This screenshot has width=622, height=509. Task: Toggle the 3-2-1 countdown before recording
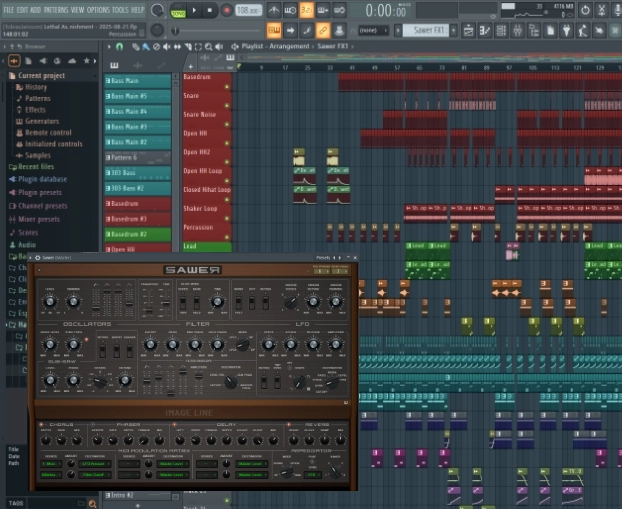click(x=306, y=11)
